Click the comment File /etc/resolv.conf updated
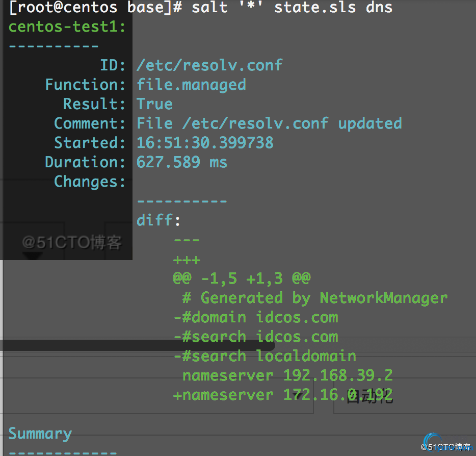476x456 pixels. click(269, 123)
